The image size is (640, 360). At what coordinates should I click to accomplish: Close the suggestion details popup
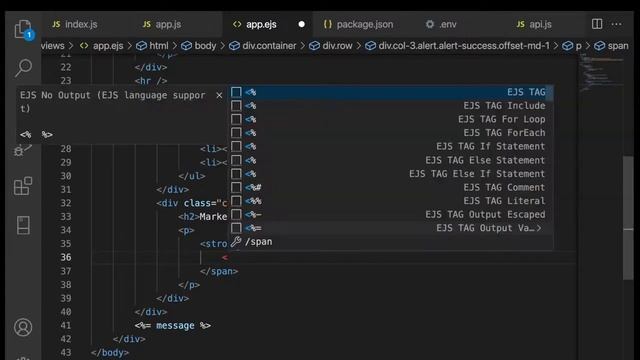[x=219, y=95]
